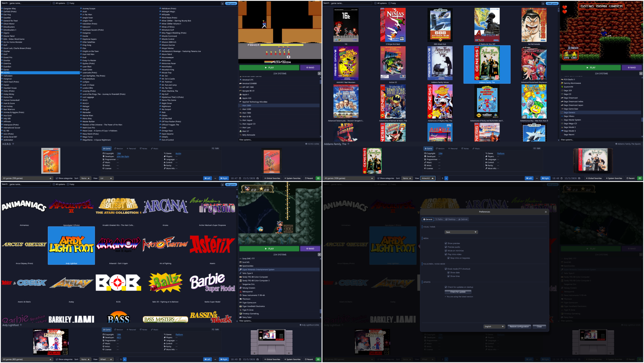Screen dimensions: 644x363
Task: Click search field in H.E.R.O. window
Action: pos(30,3)
